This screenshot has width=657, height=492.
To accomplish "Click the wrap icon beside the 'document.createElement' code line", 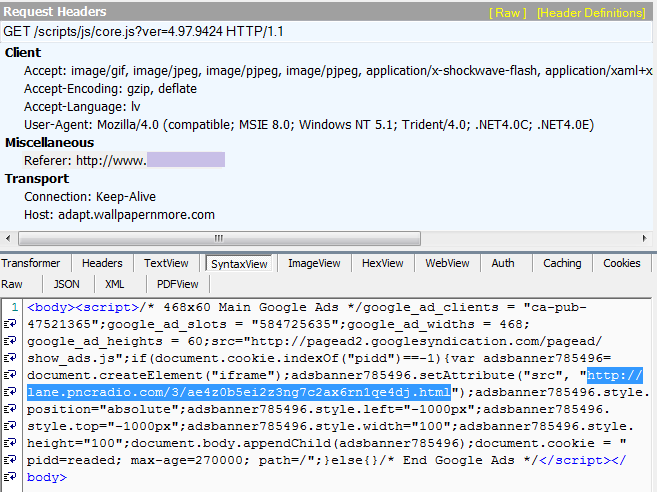I will tap(10, 375).
